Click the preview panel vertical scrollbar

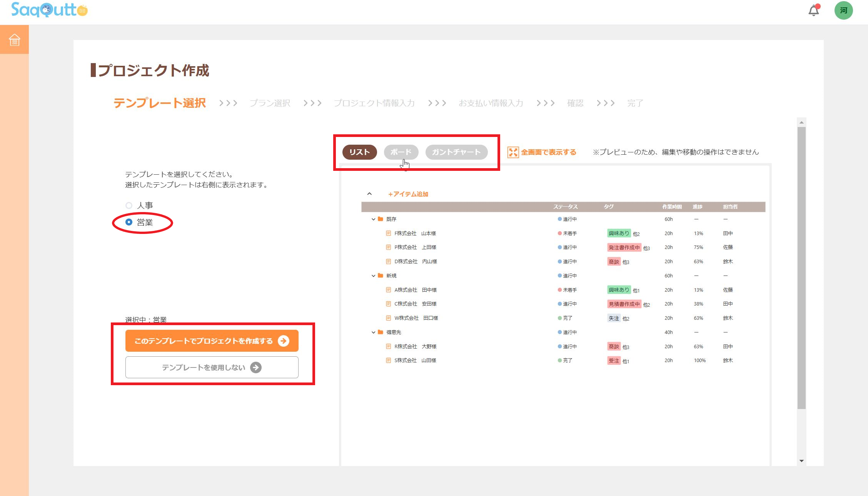(x=801, y=269)
